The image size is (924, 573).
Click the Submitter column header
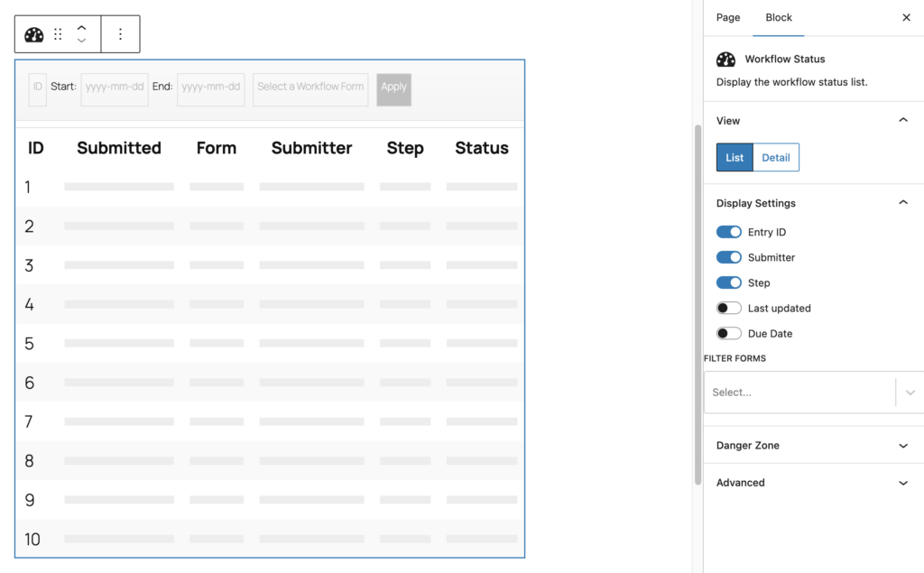311,148
